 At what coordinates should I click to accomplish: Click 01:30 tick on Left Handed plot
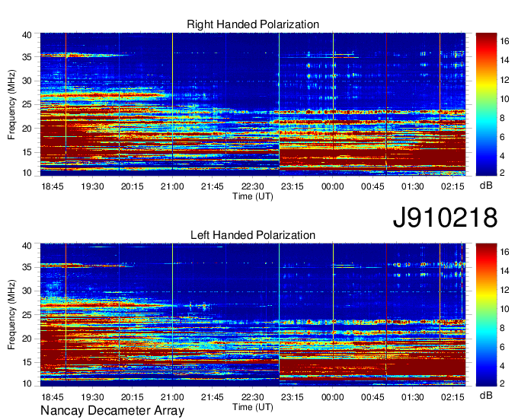413,397
